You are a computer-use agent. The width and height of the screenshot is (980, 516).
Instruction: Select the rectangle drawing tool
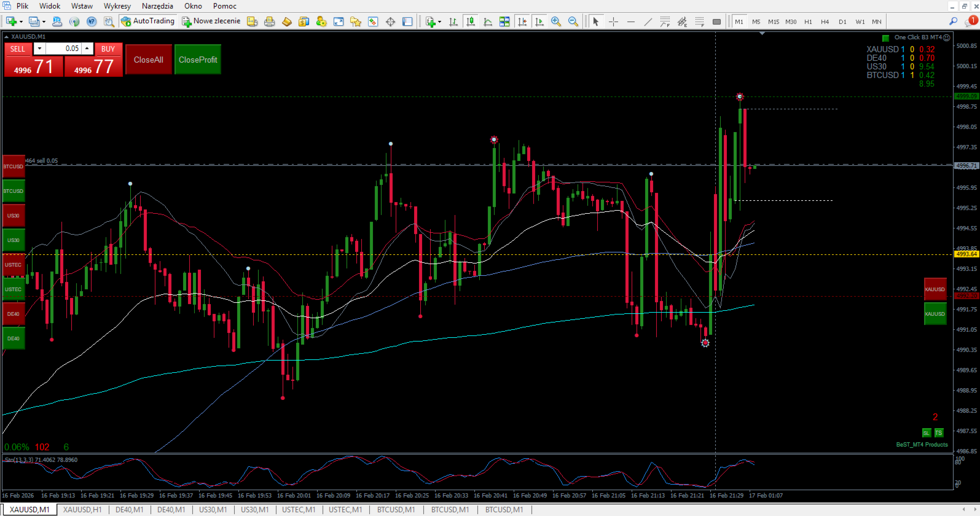click(x=716, y=21)
